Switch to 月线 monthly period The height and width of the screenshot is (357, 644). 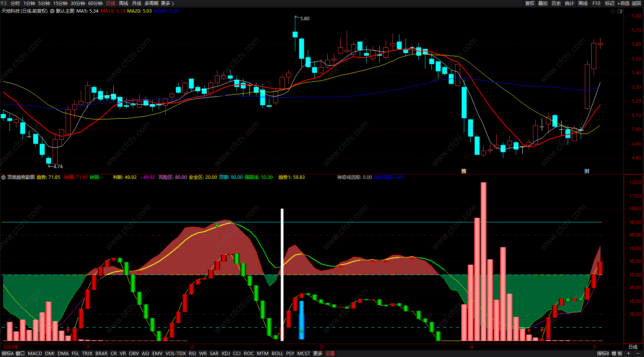pos(137,3)
